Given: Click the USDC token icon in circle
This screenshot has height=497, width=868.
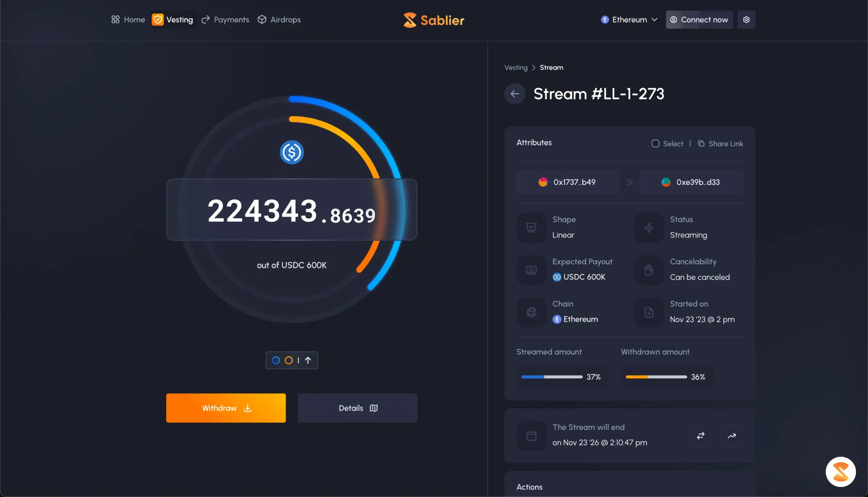Looking at the screenshot, I should [292, 152].
